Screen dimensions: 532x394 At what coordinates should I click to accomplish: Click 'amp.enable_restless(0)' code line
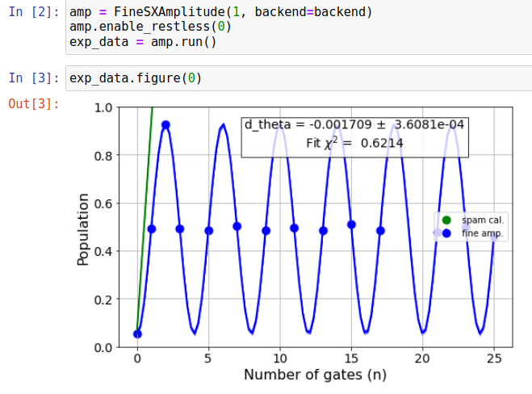[x=150, y=27]
